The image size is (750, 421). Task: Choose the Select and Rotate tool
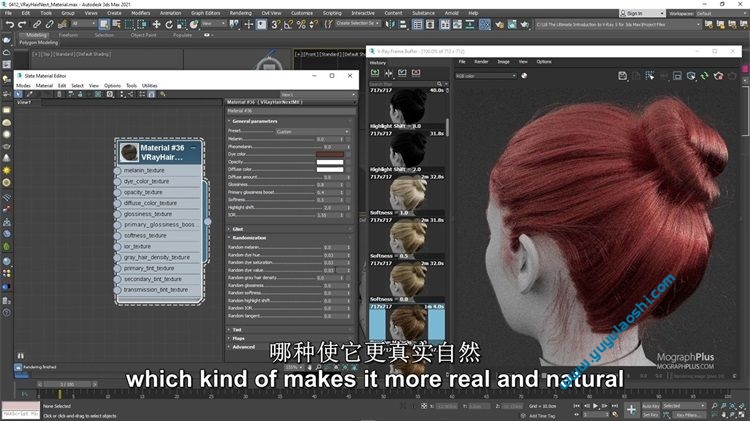tap(169, 24)
